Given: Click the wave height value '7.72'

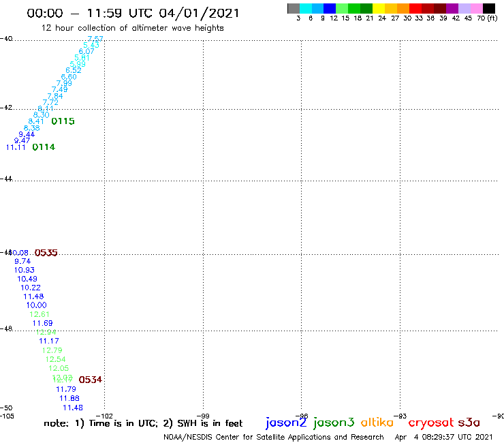Looking at the screenshot, I should tap(50, 102).
